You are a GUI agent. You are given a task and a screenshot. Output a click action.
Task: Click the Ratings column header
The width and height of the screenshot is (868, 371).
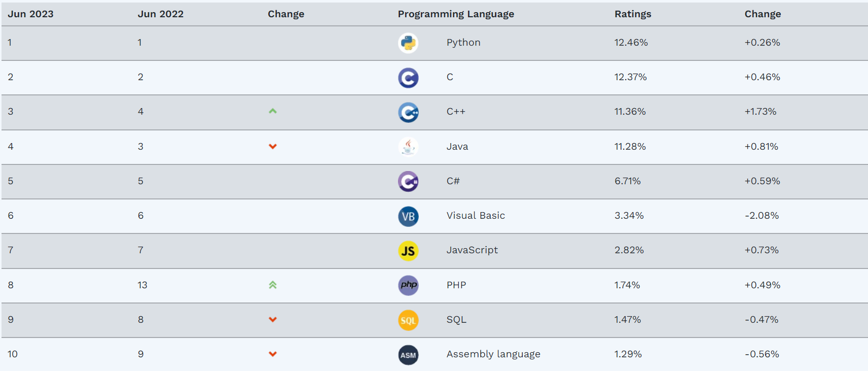click(x=633, y=14)
